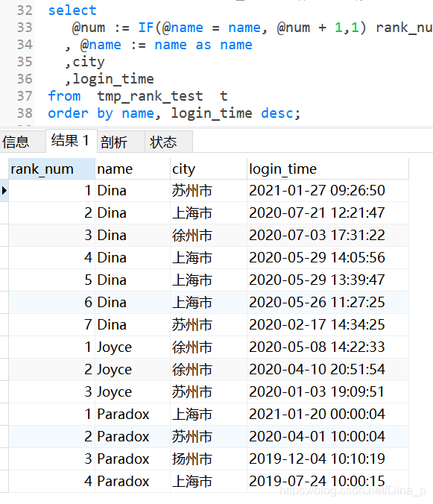Screen dimensions: 433x504
Task: Select cell 2019-12-04 10:10:19
Action: (x=328, y=459)
